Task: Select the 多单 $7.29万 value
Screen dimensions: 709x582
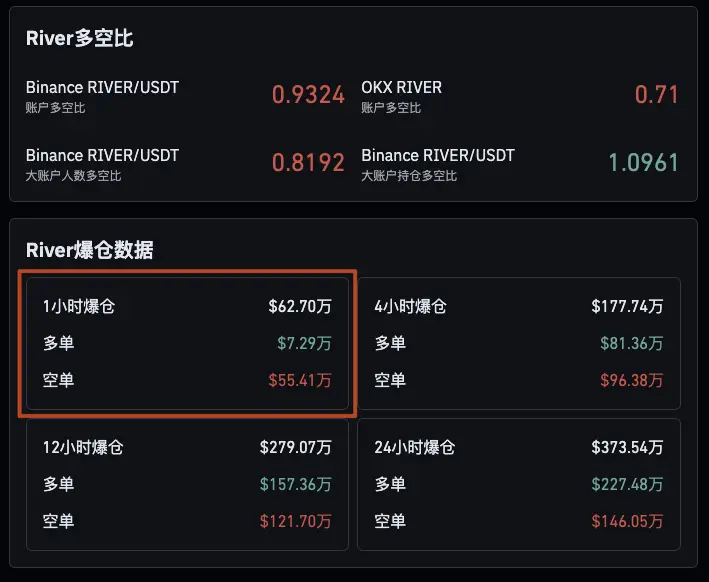Action: click(304, 343)
